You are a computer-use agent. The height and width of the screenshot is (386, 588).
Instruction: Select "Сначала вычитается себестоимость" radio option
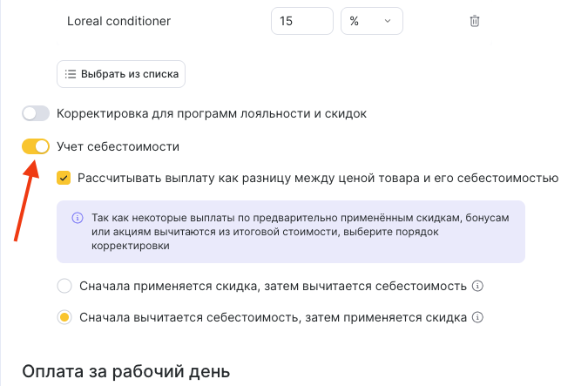pyautogui.click(x=64, y=317)
